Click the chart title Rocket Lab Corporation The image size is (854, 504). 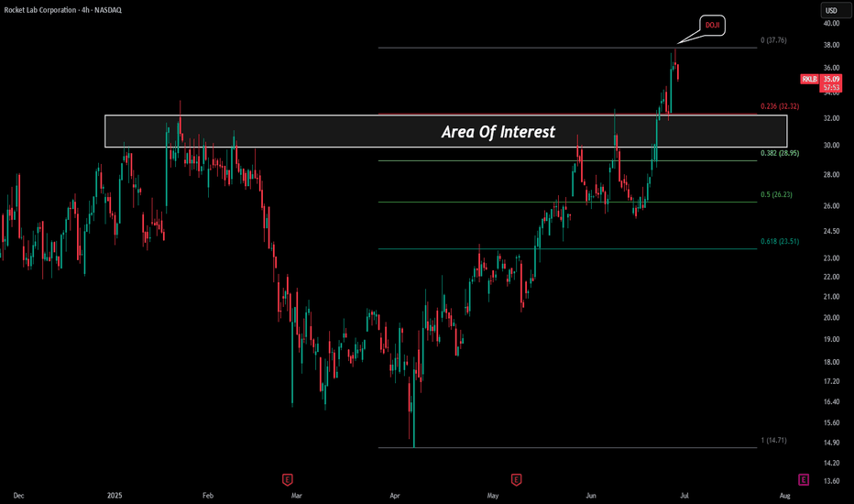pyautogui.click(x=40, y=10)
